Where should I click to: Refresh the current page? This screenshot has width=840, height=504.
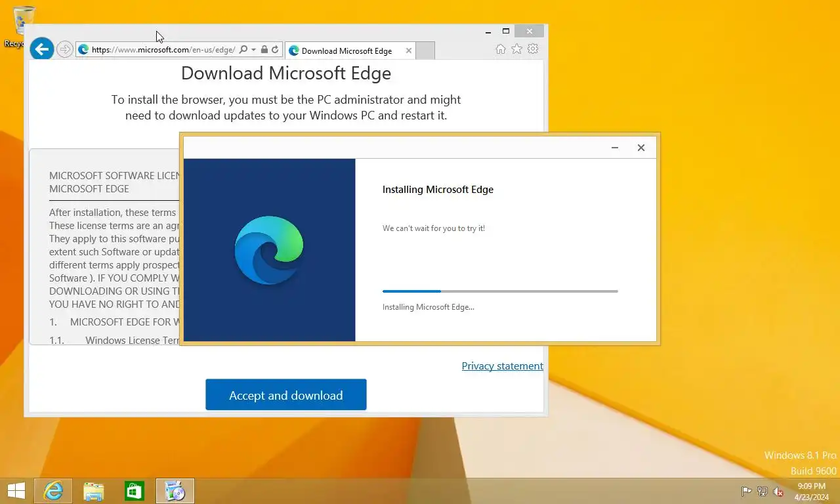pos(275,50)
